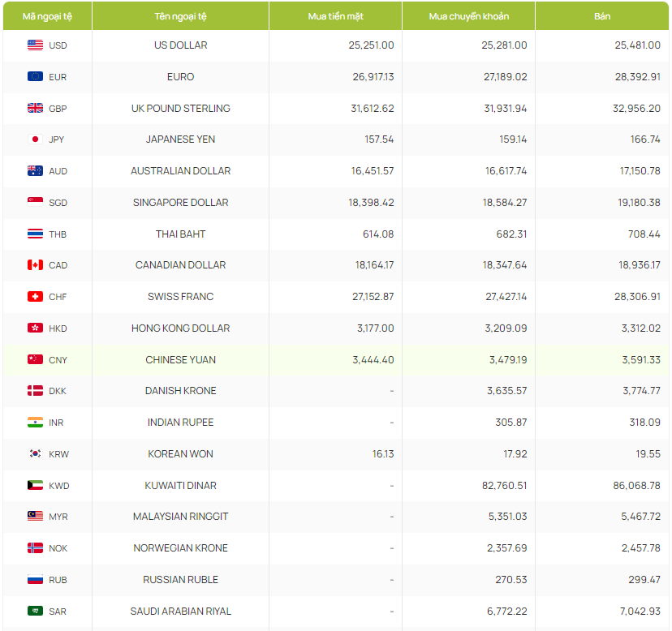Click the 'Mã ngoại tệ' column header
This screenshot has width=672, height=631.
coord(46,16)
